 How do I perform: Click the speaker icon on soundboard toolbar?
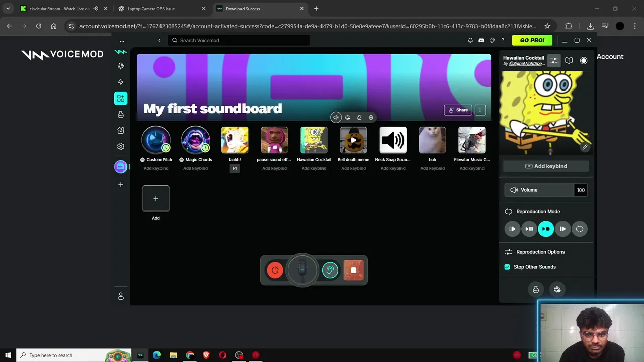click(336, 117)
